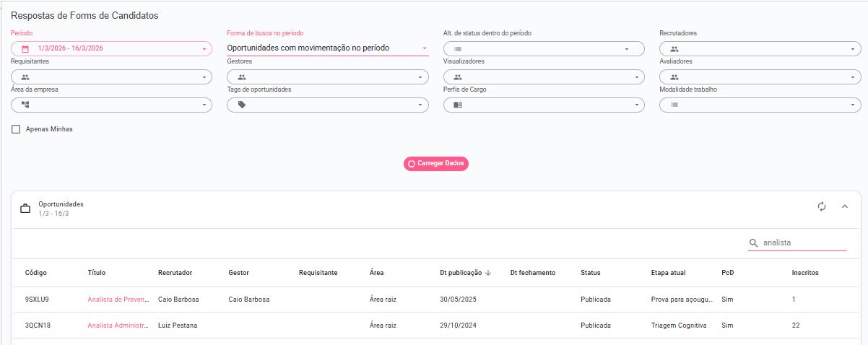The width and height of the screenshot is (868, 345).
Task: Collapse the Oportunidades panel
Action: pyautogui.click(x=845, y=207)
